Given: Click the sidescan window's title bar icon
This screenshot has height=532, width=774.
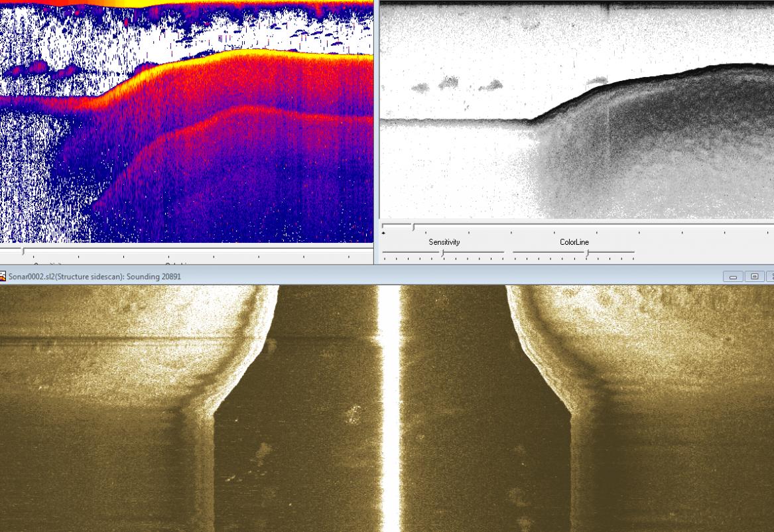Looking at the screenshot, I should (x=3, y=277).
